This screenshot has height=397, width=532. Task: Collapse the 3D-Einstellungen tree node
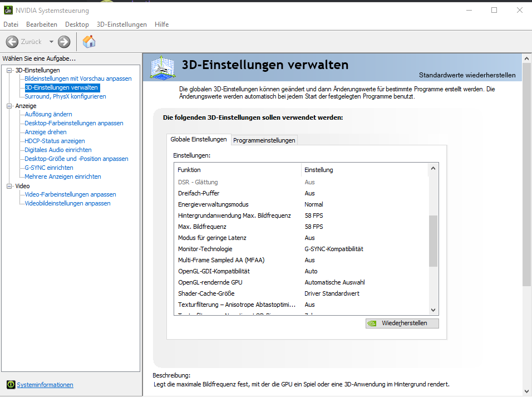[9, 70]
